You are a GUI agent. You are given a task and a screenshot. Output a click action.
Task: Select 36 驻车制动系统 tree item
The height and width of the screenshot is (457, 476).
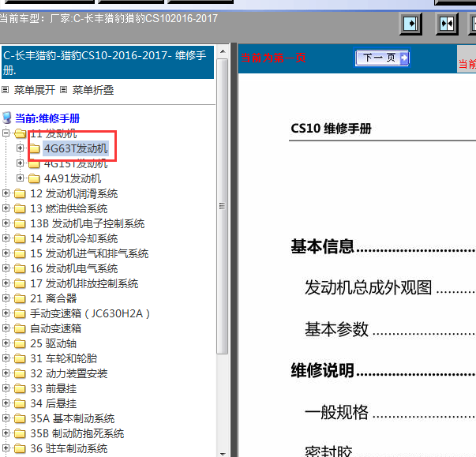[69, 448]
